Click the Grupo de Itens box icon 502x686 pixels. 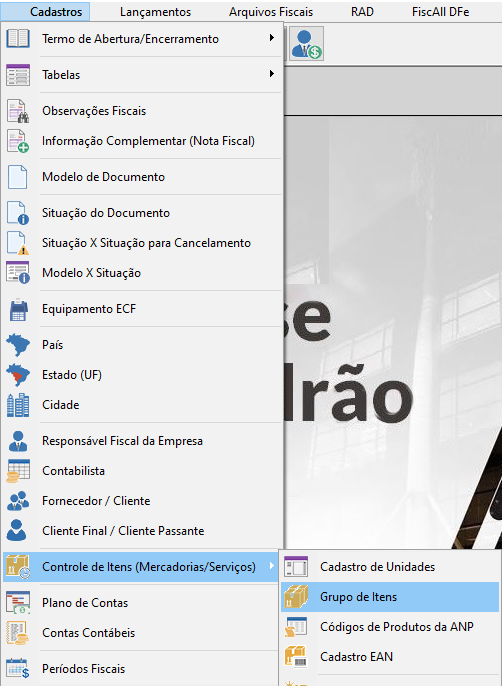[x=296, y=597]
